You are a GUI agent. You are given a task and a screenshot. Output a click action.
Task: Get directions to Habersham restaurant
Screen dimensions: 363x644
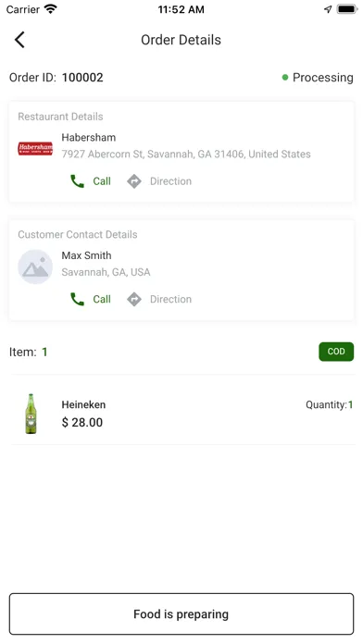(x=159, y=181)
